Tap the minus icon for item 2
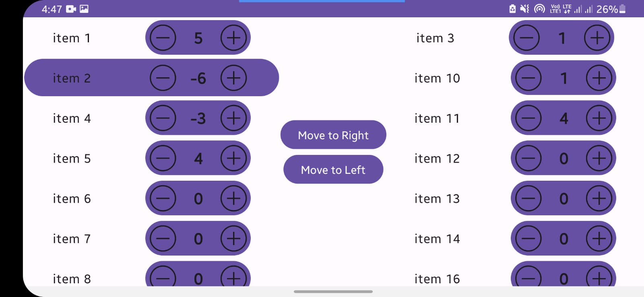 [163, 78]
